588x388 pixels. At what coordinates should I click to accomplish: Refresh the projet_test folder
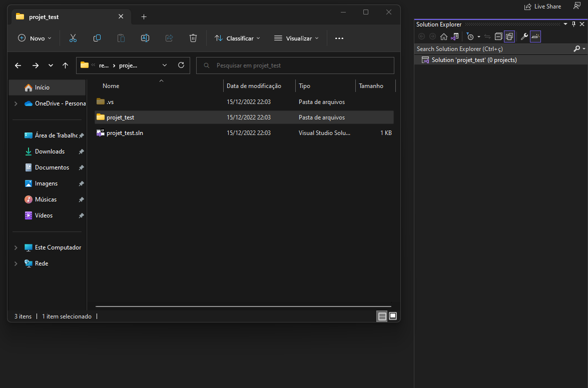coord(181,65)
